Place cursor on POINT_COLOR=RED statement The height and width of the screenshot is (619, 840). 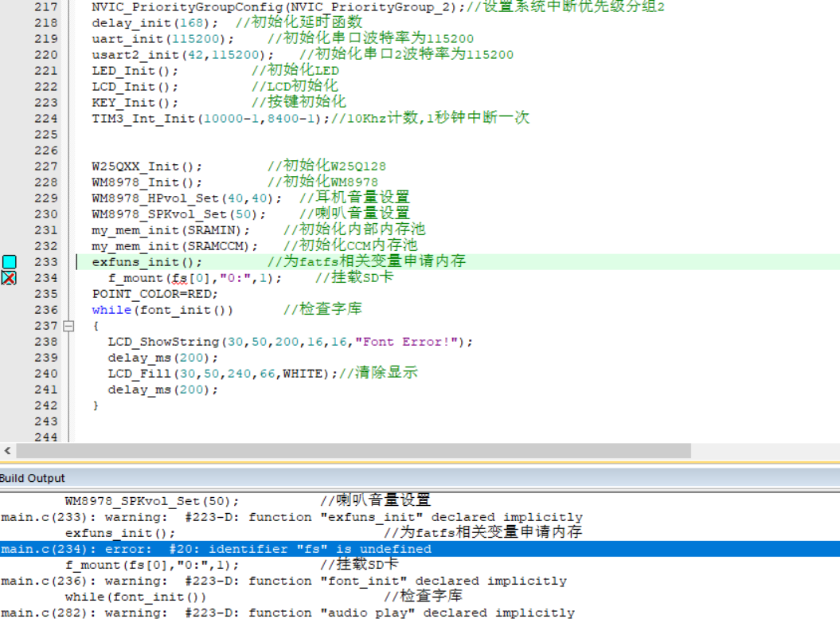click(x=154, y=294)
